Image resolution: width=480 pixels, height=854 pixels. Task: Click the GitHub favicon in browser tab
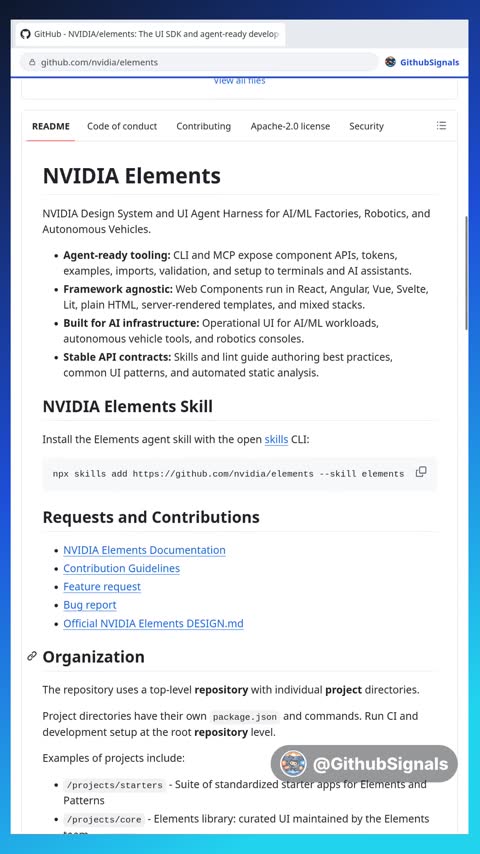pyautogui.click(x=26, y=34)
